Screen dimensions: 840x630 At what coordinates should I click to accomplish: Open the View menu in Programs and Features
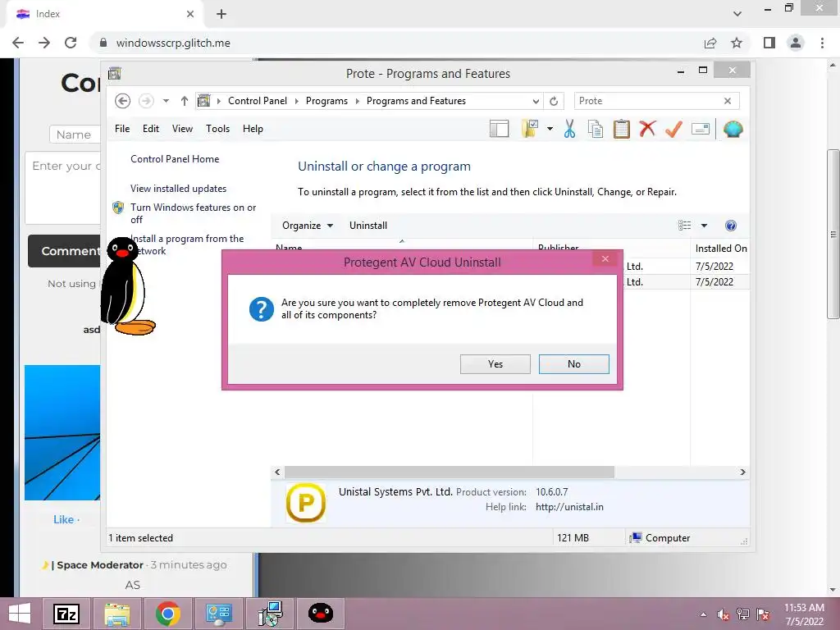(x=182, y=129)
